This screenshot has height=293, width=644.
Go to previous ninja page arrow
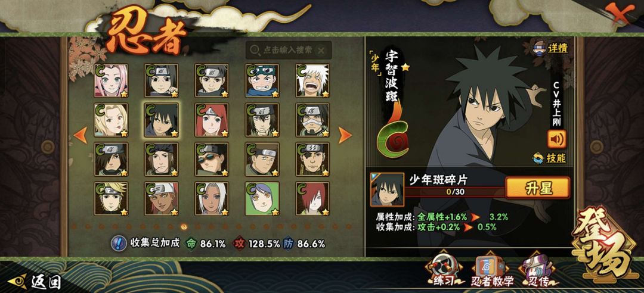[x=80, y=135]
